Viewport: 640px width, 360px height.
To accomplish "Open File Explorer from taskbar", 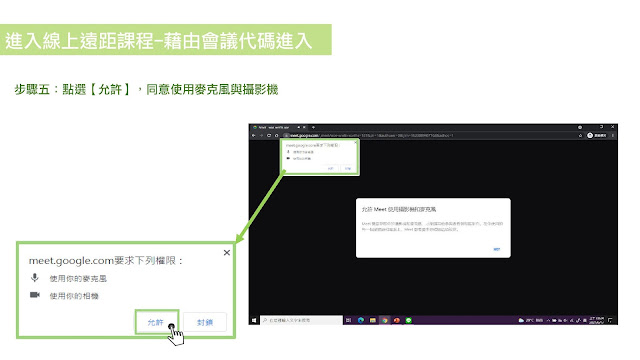I will (x=373, y=320).
